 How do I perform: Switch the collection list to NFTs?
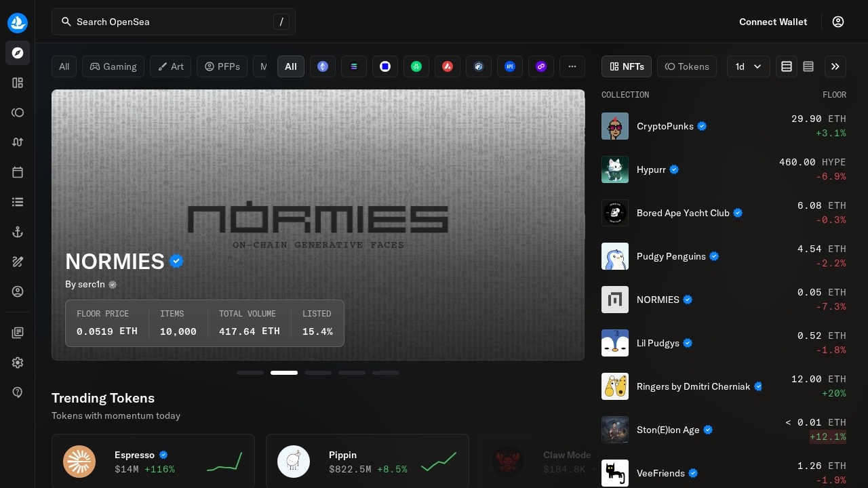pos(627,66)
